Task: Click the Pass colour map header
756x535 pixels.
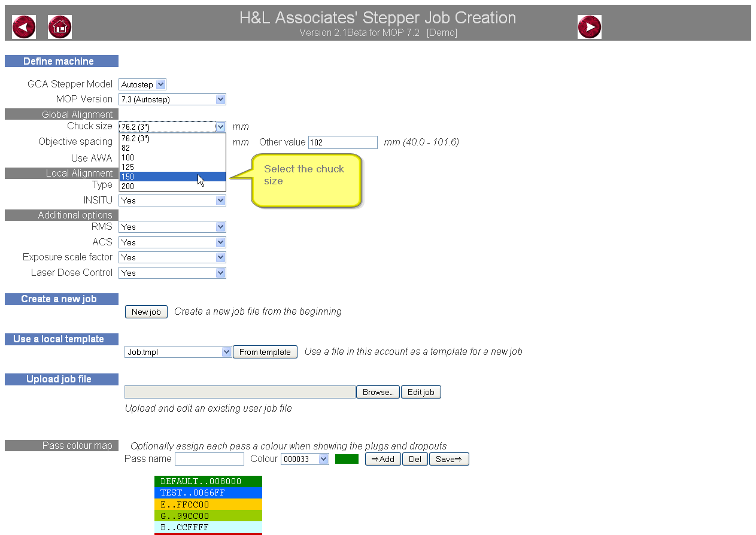Action: pos(62,446)
